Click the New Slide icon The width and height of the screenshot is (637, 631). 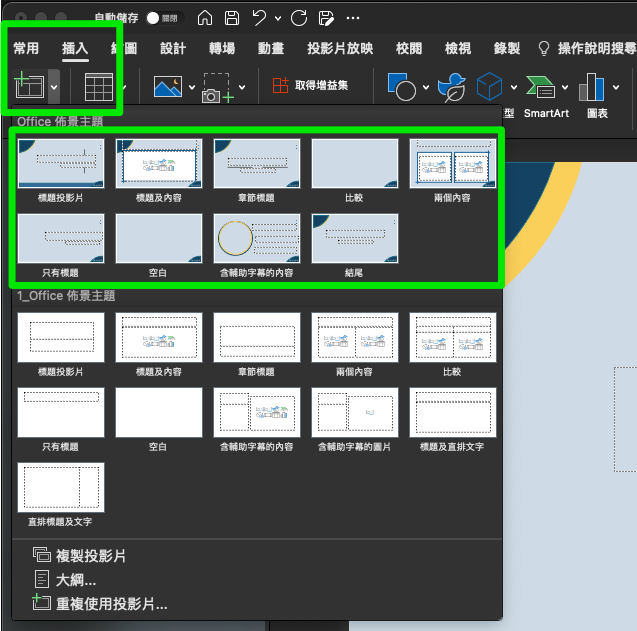click(x=29, y=85)
